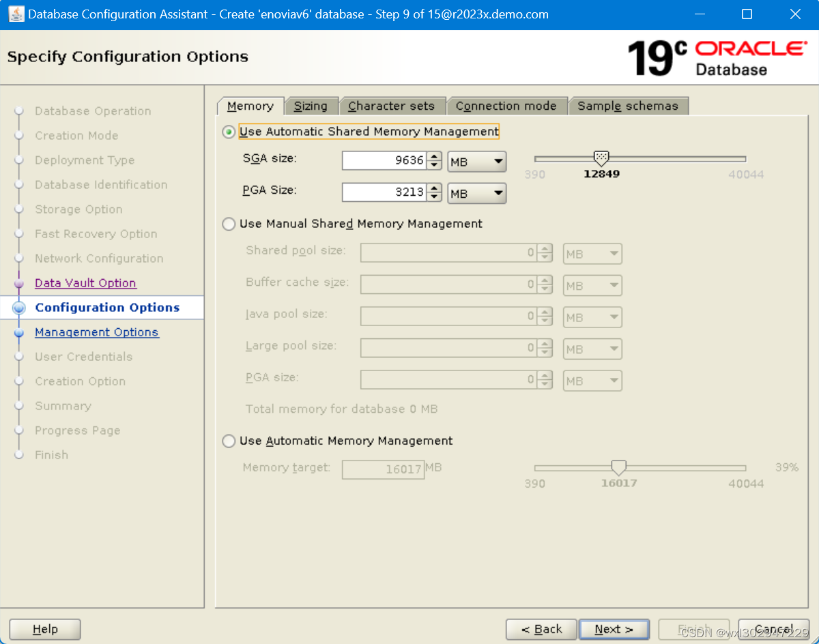
Task: Click the Progress Page step
Action: coord(77,430)
